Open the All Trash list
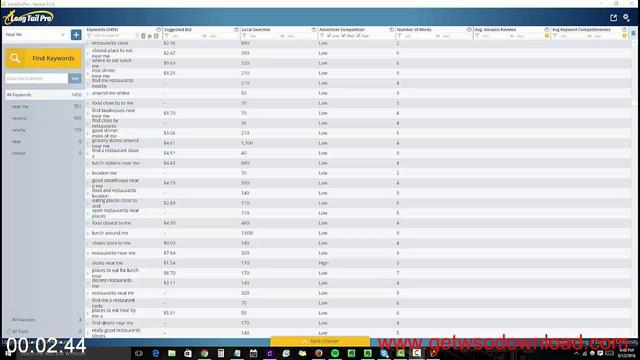 click(45, 331)
